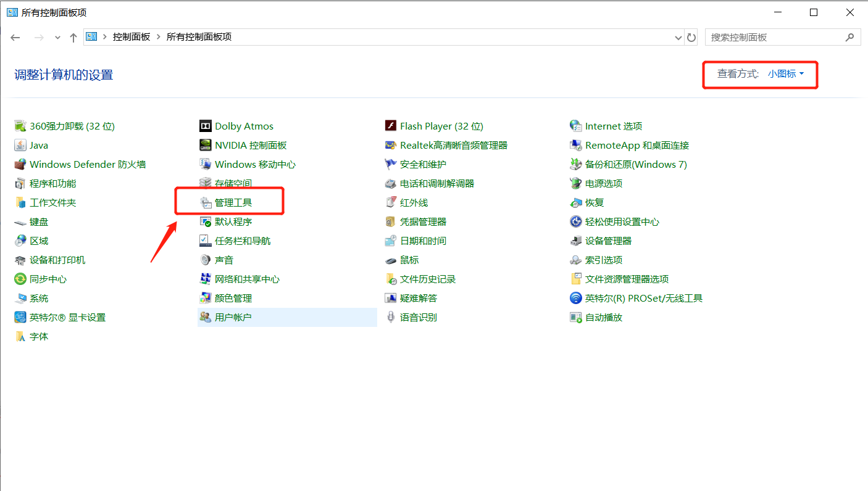Click the Dolby Atmos icon
The image size is (868, 491).
206,126
